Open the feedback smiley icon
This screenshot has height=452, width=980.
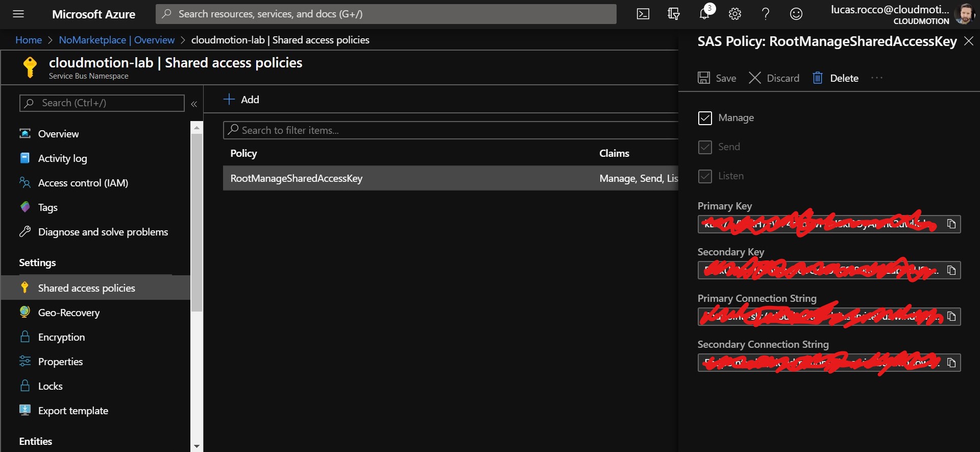(796, 14)
